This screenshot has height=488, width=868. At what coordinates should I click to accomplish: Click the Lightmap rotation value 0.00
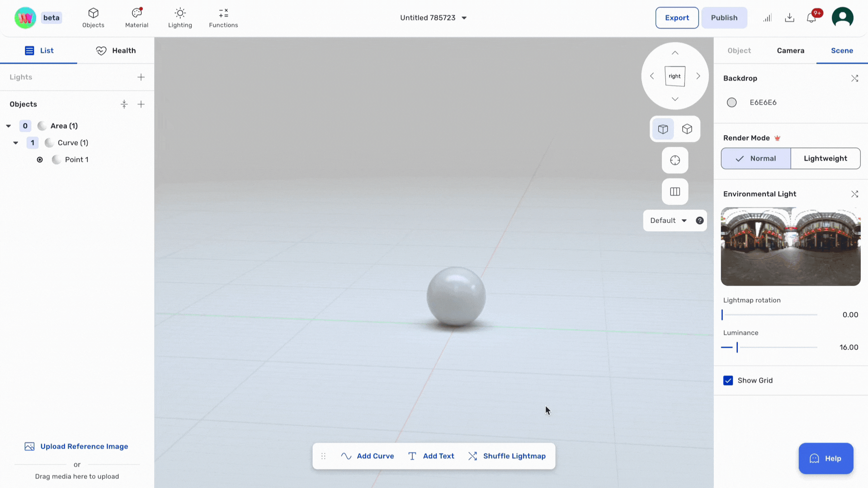850,315
